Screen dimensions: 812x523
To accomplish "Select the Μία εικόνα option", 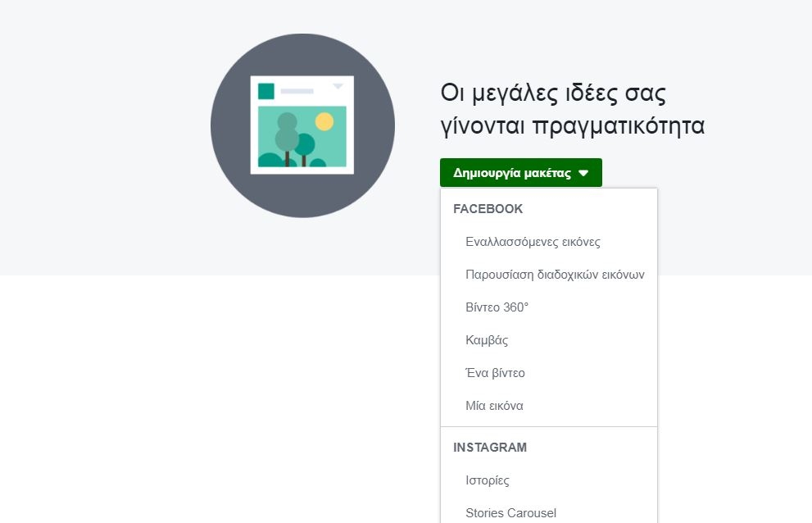I will (x=494, y=406).
